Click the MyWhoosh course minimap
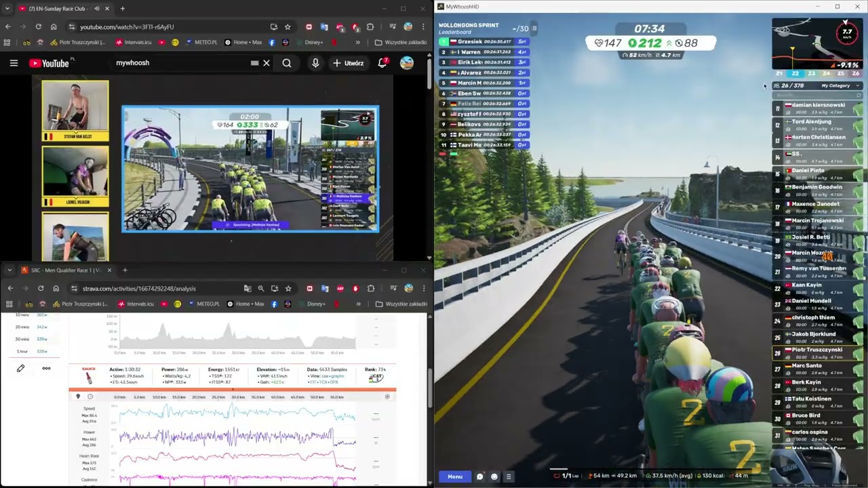Screen dimensions: 868x488 [x=817, y=43]
